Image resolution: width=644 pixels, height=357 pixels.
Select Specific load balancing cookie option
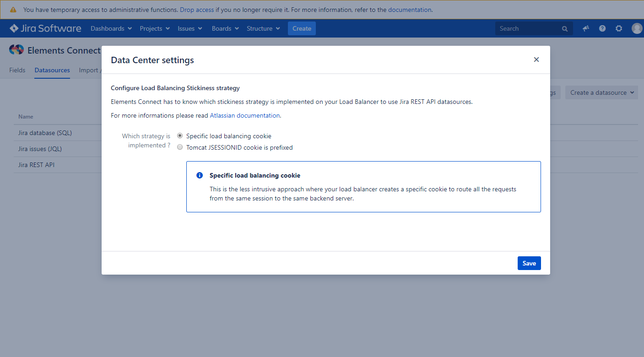pyautogui.click(x=180, y=136)
